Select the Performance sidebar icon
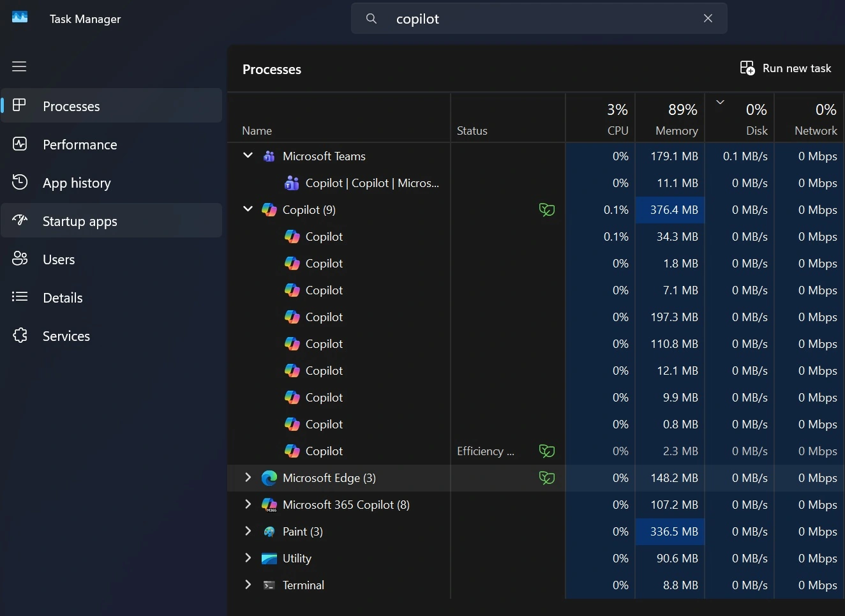The height and width of the screenshot is (616, 845). (x=20, y=144)
